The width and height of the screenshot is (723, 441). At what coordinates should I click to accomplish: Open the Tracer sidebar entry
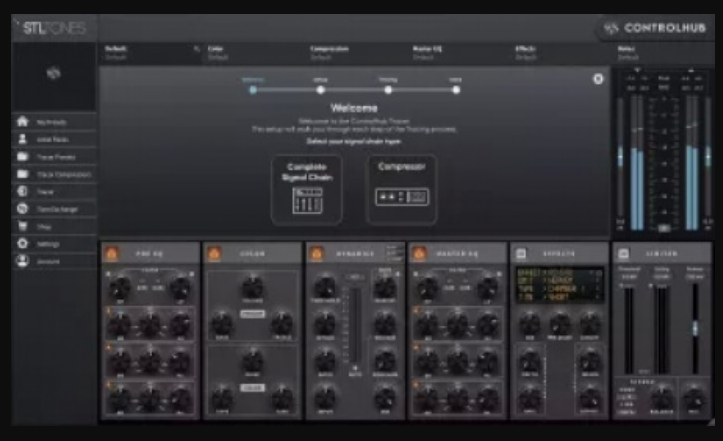tap(54, 191)
